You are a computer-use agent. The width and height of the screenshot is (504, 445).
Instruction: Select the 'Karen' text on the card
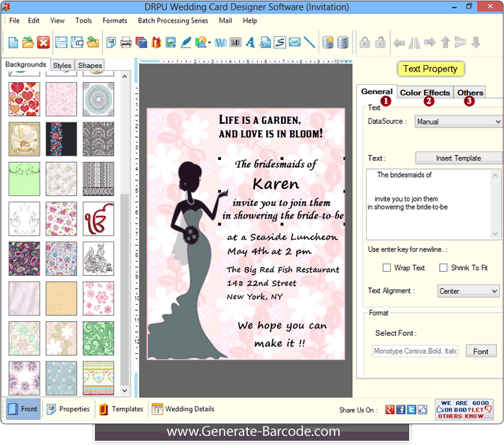(x=276, y=184)
